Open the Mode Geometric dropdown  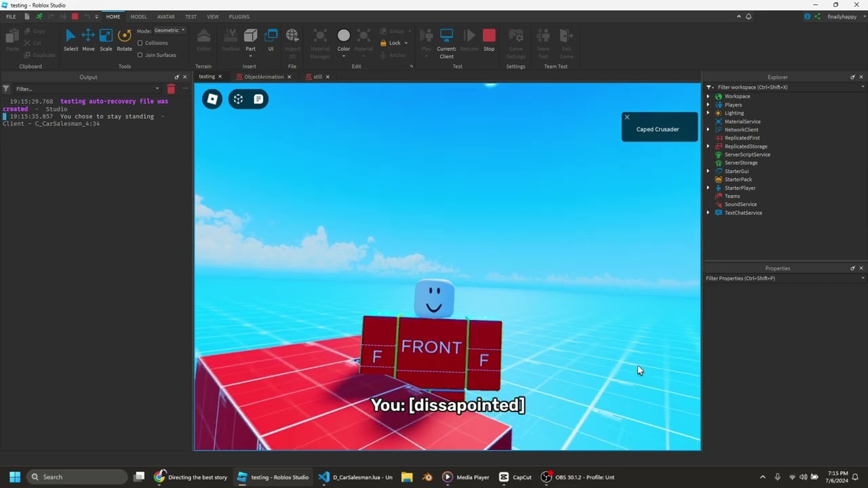pyautogui.click(x=170, y=30)
